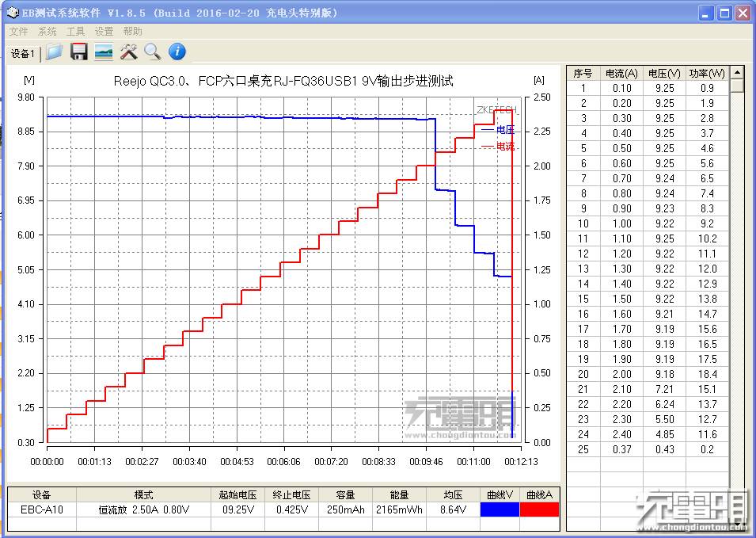Click the picture export icon in toolbar

[104, 52]
